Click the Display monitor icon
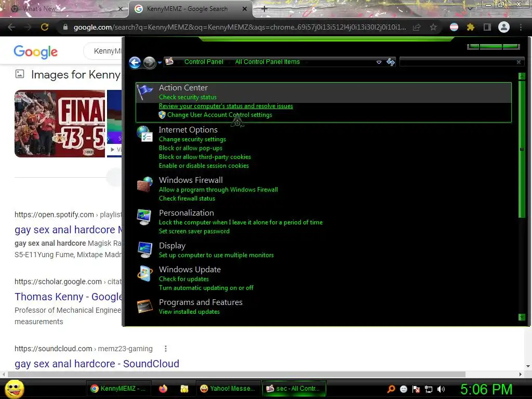The width and height of the screenshot is (532, 399). coord(145,250)
